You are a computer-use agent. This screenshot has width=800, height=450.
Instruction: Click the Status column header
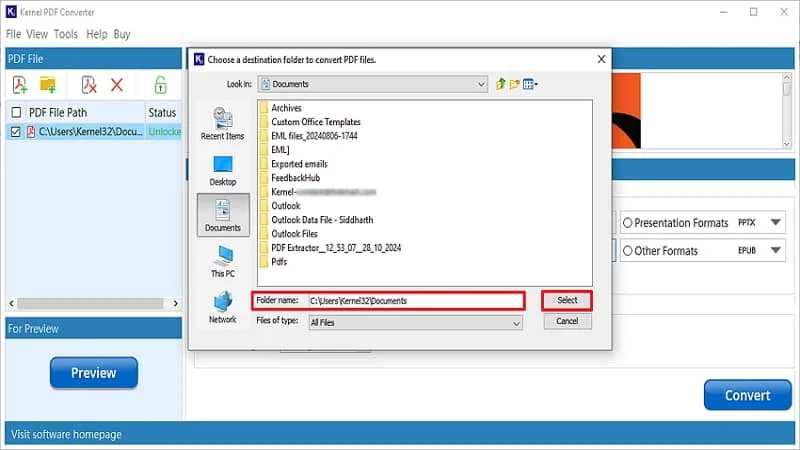coord(163,112)
